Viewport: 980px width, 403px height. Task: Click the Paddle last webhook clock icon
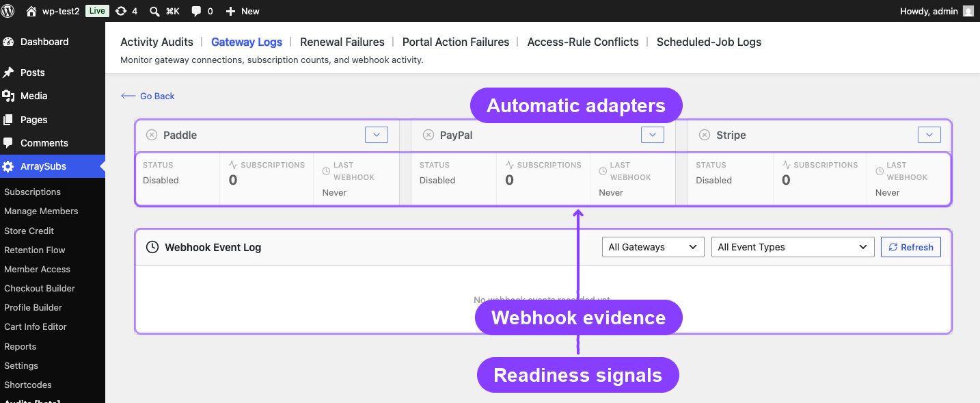(326, 171)
